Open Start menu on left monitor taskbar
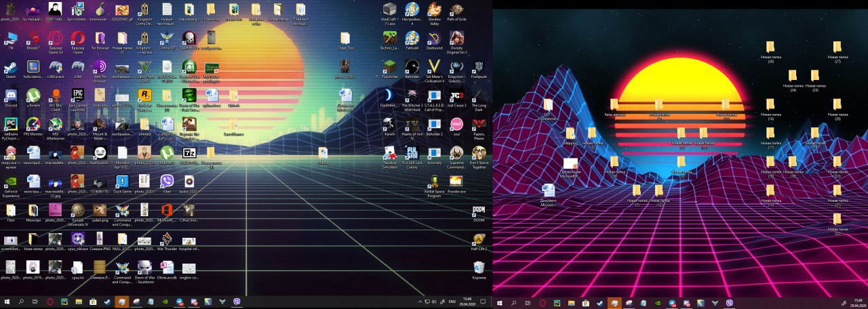The width and height of the screenshot is (868, 309). pos(7,302)
